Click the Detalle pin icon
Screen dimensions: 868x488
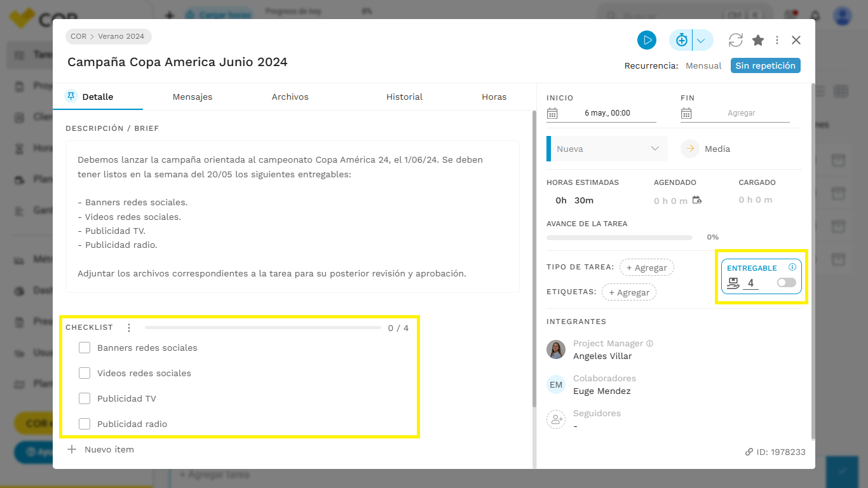[x=71, y=96]
